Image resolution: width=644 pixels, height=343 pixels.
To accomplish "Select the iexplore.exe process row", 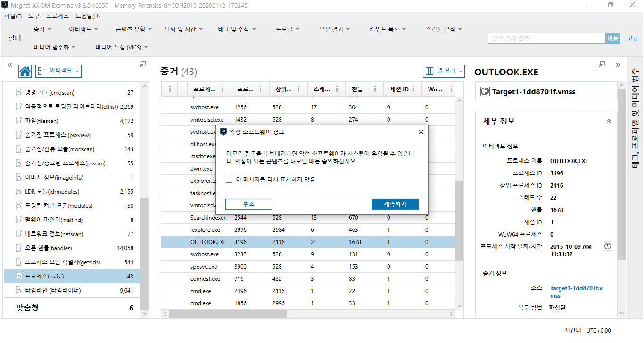I will pos(308,230).
